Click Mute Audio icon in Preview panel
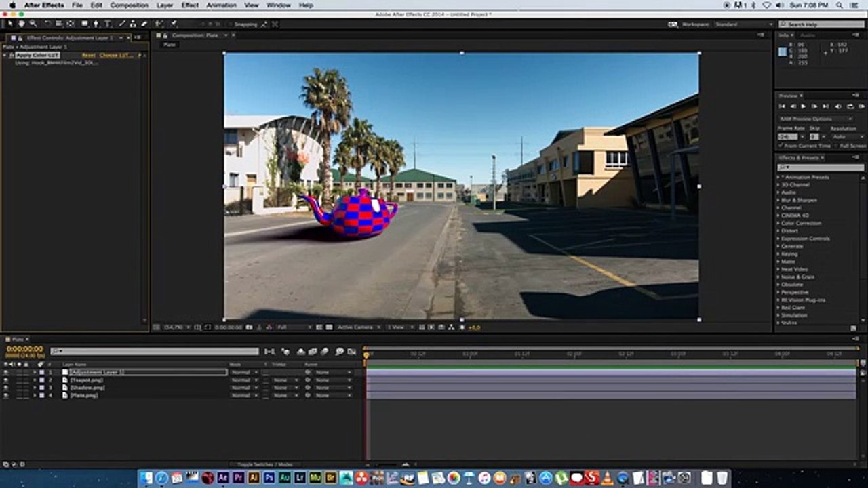868x488 pixels. tap(838, 106)
